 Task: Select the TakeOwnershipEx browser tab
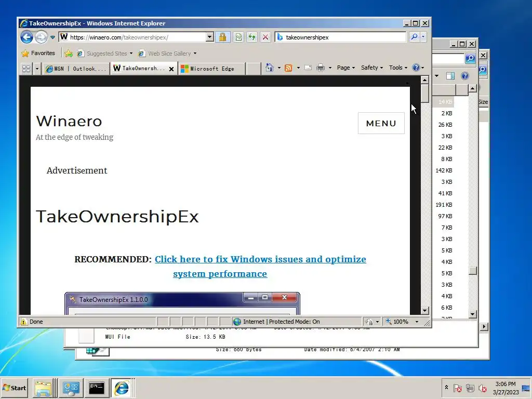139,68
